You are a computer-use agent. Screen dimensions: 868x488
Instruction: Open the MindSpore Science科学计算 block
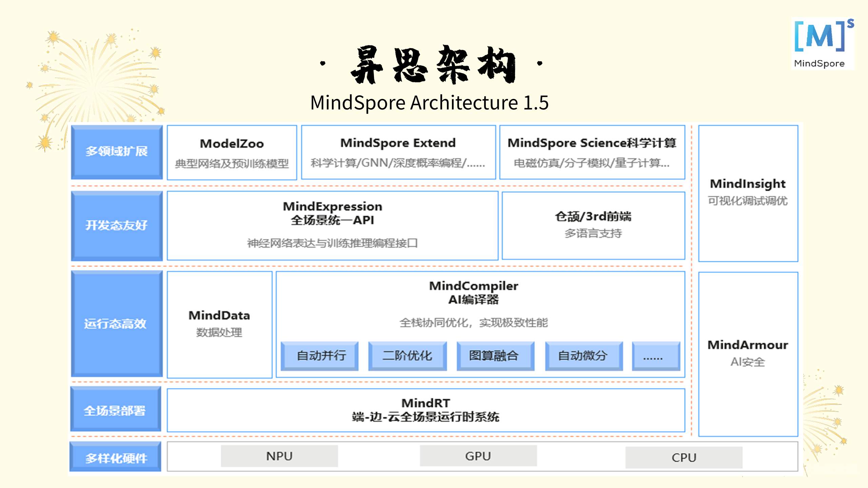(x=592, y=152)
